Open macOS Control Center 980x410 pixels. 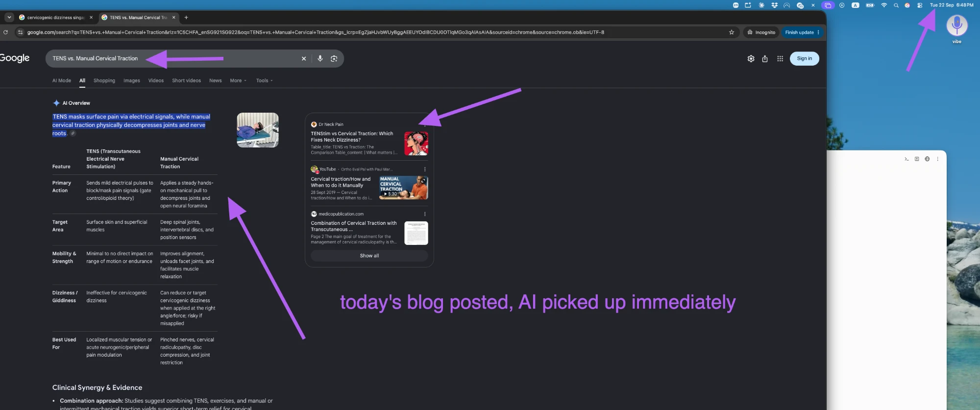click(x=920, y=5)
